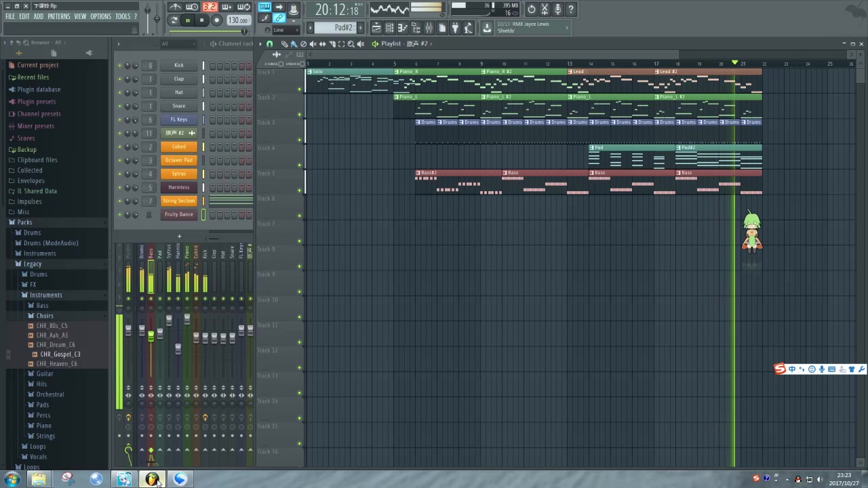This screenshot has width=868, height=488.
Task: Open the Octaver Pad channel button
Action: (179, 160)
